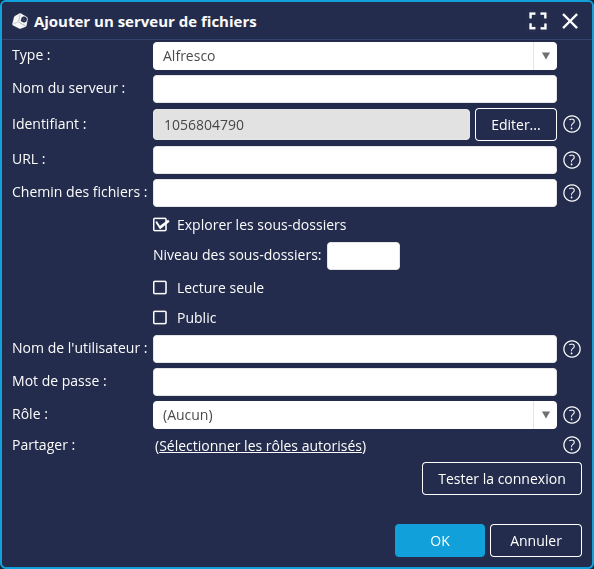Open help icon next to Rôle dropdown
Viewport: 594px width, 569px height.
point(571,415)
